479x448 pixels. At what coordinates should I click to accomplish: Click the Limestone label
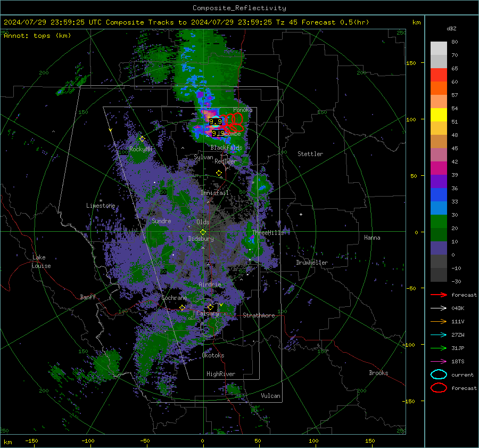coord(101,206)
